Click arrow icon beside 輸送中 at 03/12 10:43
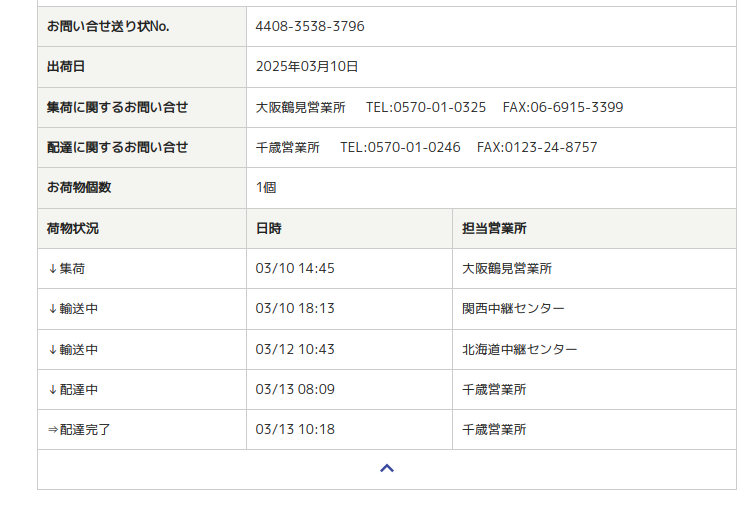 (52, 349)
